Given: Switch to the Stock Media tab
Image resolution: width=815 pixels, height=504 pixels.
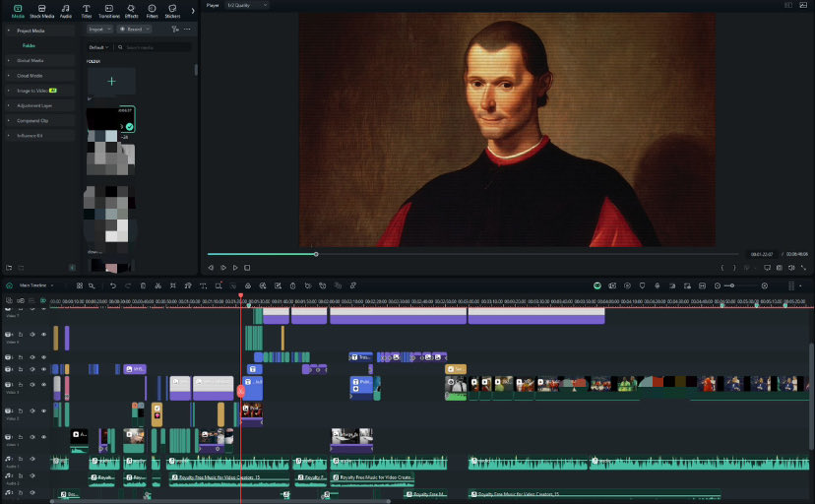Looking at the screenshot, I should point(41,12).
